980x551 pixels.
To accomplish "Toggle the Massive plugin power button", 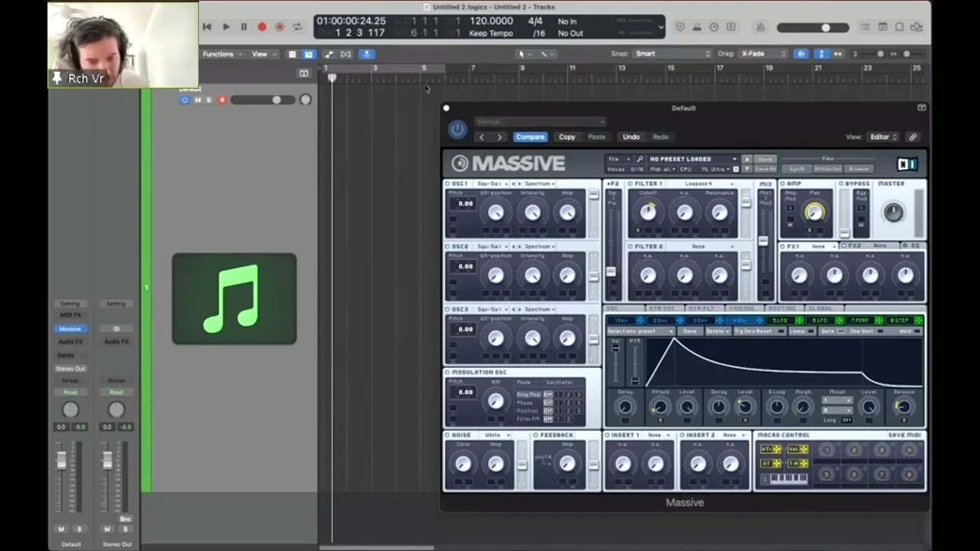I will [457, 129].
